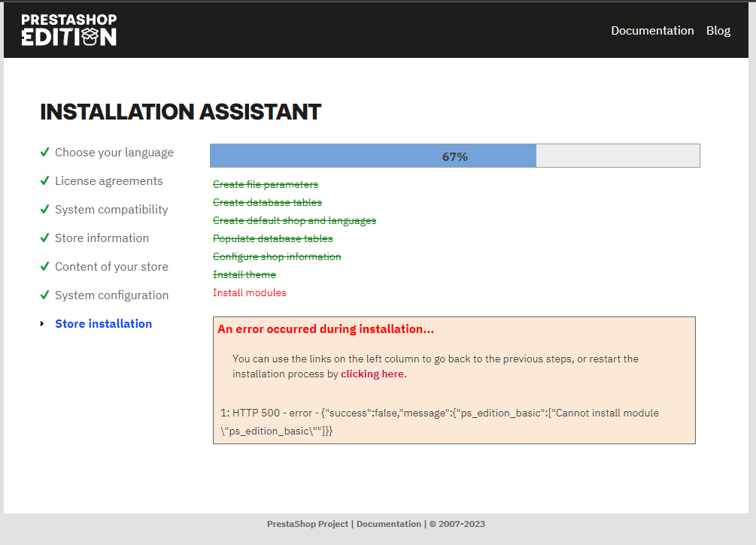
Task: Click checkmark beside Content of your store
Action: point(45,266)
